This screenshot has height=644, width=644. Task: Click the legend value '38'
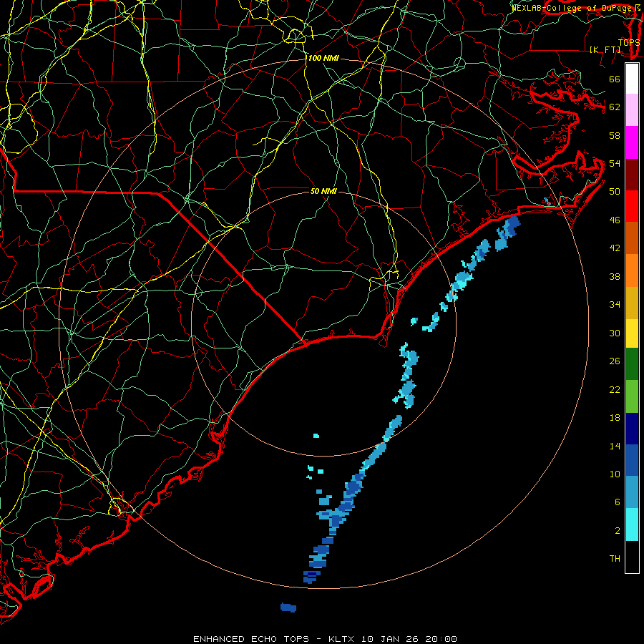pyautogui.click(x=615, y=277)
